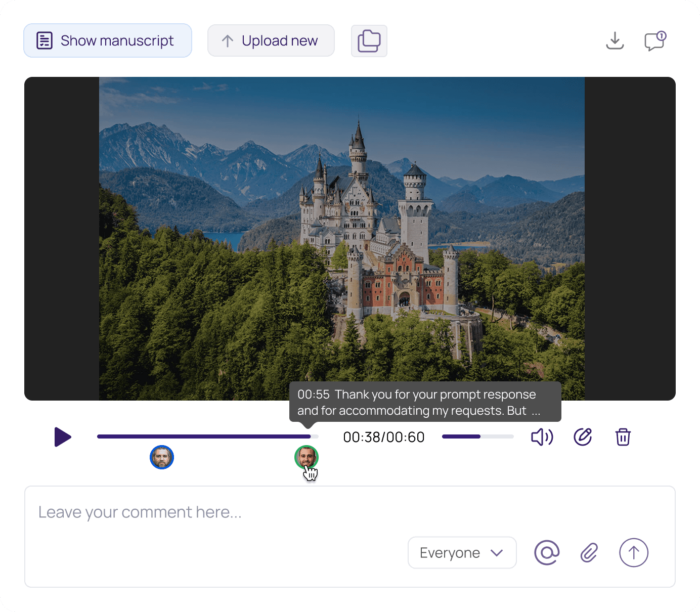Attach a file with paperclip icon

click(x=589, y=553)
